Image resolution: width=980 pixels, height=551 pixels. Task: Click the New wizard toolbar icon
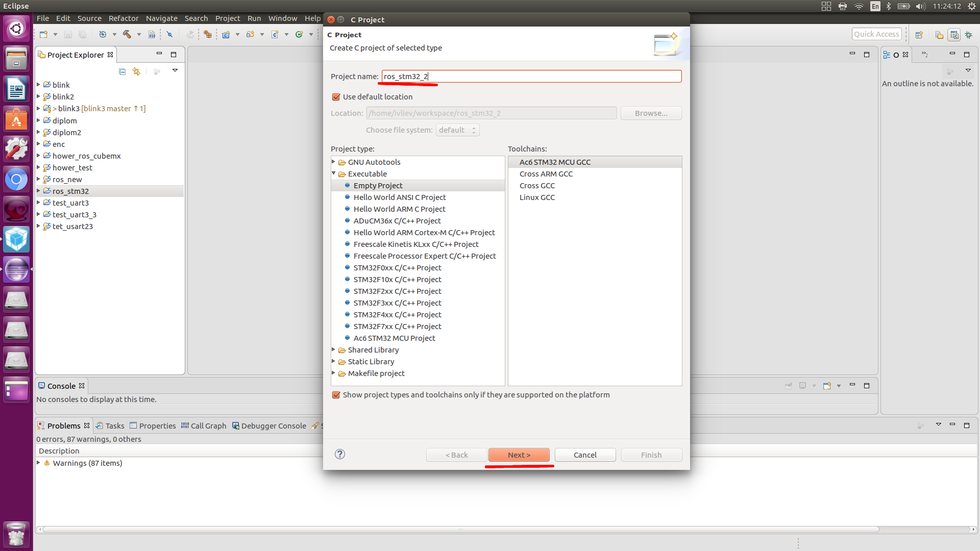[x=43, y=35]
